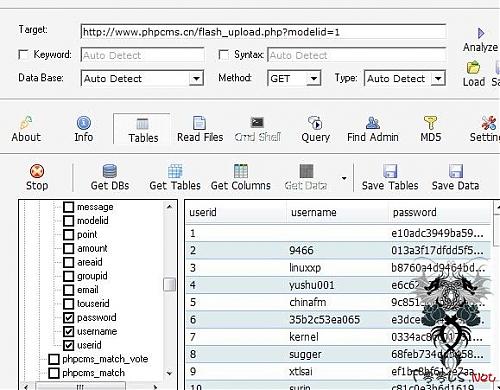Image resolution: width=500 pixels, height=390 pixels.
Task: Select username cell sugger
Action: coord(305,354)
